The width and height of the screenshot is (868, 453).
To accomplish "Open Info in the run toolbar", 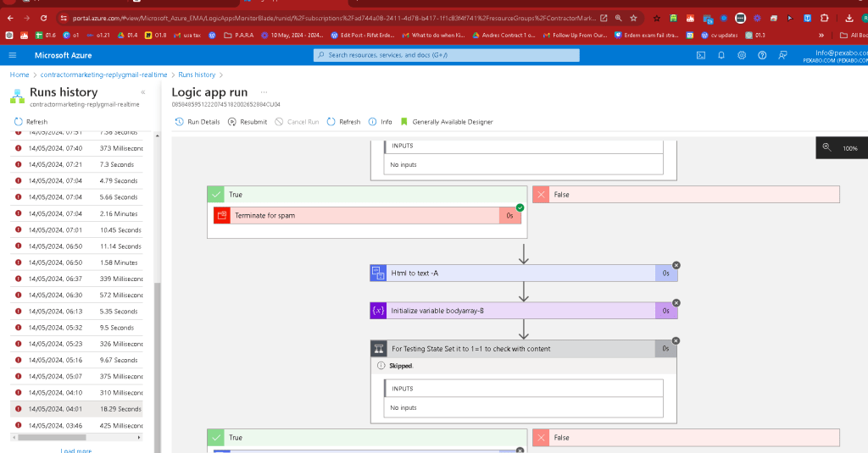I will click(x=381, y=122).
